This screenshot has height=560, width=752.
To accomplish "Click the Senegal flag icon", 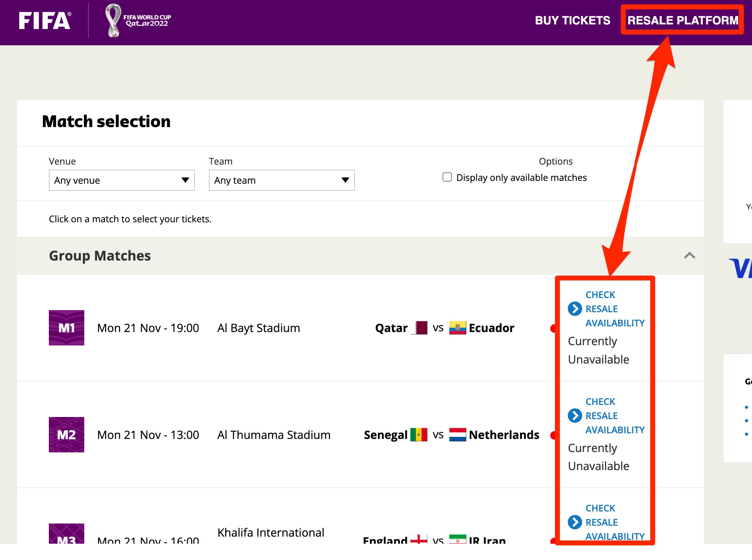I will 419,435.
